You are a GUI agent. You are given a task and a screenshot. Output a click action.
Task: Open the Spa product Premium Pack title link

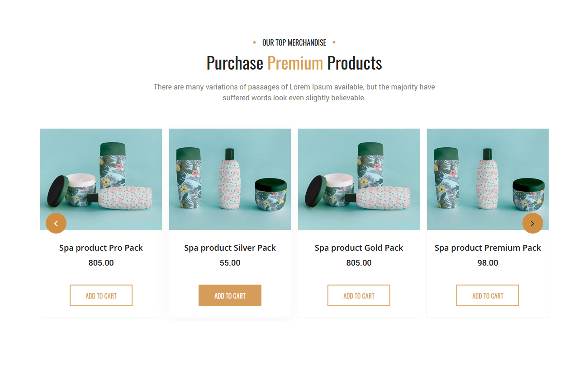(x=488, y=248)
